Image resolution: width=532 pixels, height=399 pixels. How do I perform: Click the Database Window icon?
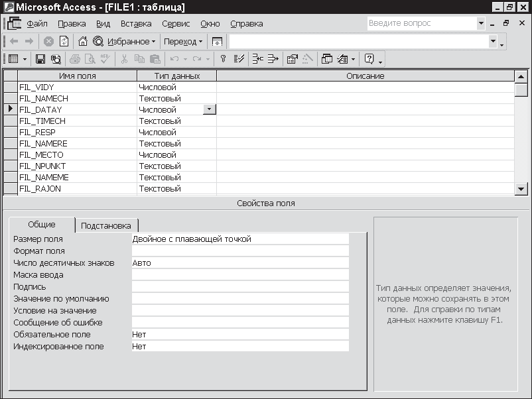[x=327, y=59]
